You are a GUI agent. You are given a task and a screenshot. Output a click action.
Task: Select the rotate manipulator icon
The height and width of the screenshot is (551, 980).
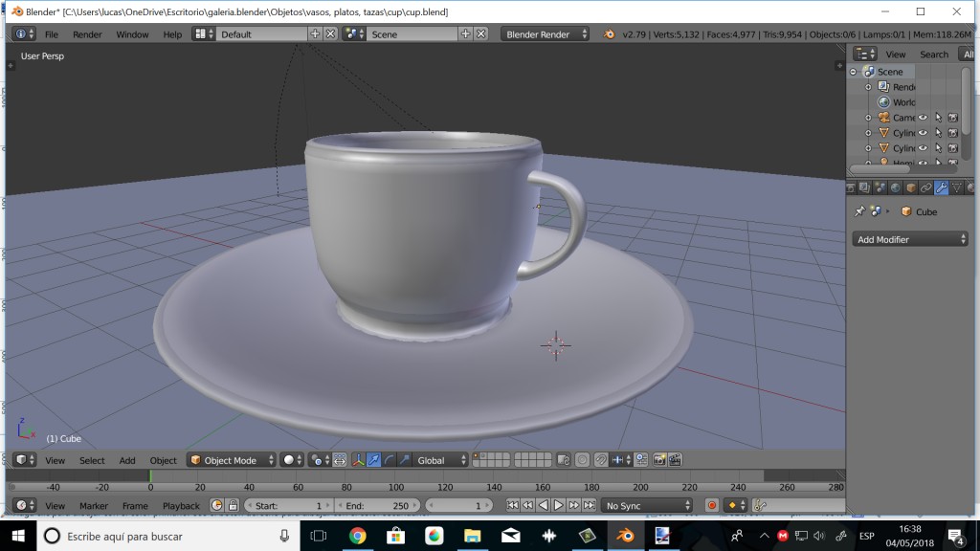390,460
